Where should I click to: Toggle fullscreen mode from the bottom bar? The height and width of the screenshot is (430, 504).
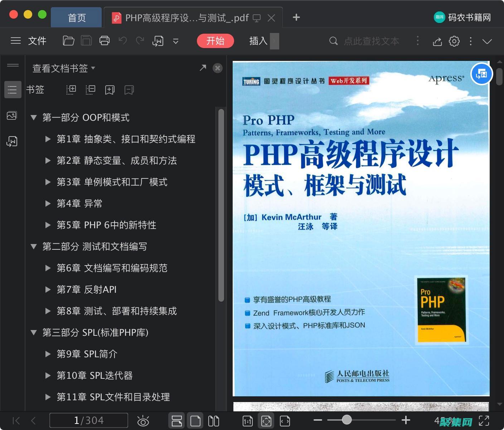[484, 420]
